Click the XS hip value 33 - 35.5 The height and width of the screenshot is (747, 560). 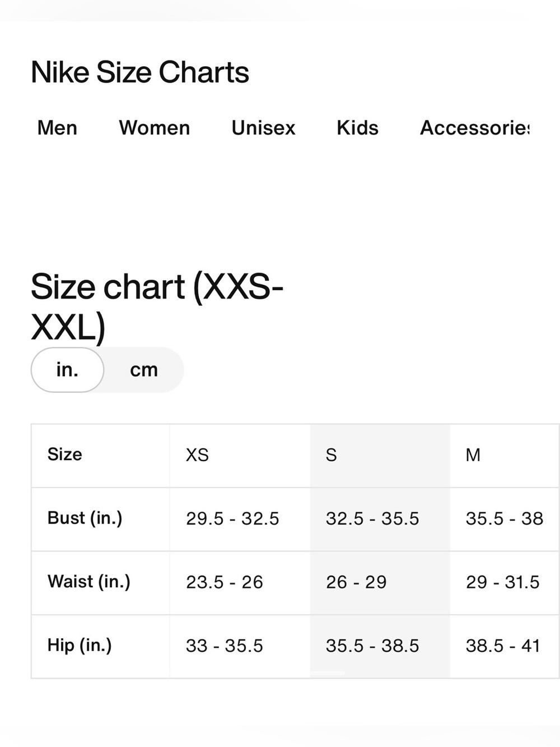(225, 646)
